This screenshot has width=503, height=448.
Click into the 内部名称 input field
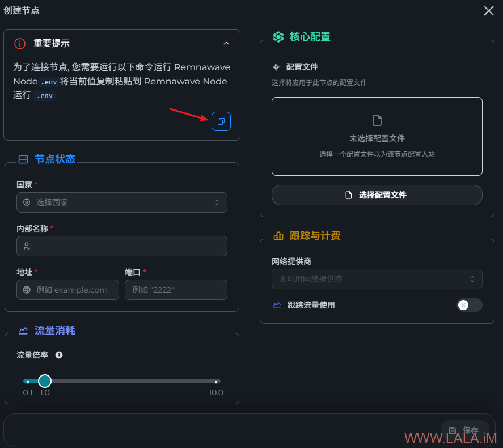pos(122,246)
